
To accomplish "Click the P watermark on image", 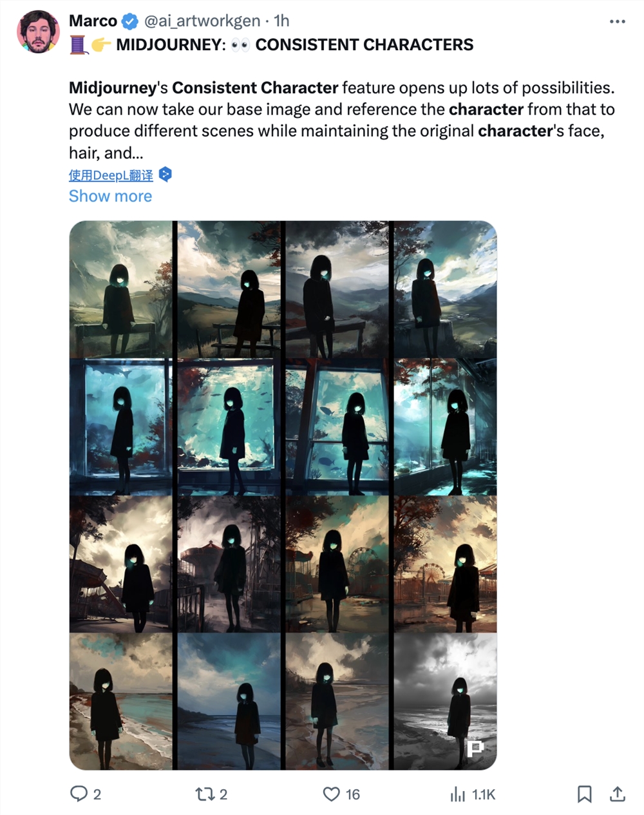I will pyautogui.click(x=475, y=747).
